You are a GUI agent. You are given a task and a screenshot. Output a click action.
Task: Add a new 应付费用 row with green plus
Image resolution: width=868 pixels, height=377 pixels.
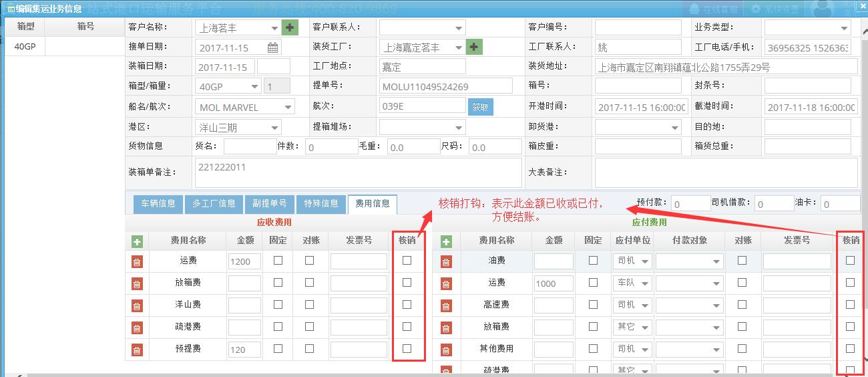click(x=446, y=241)
